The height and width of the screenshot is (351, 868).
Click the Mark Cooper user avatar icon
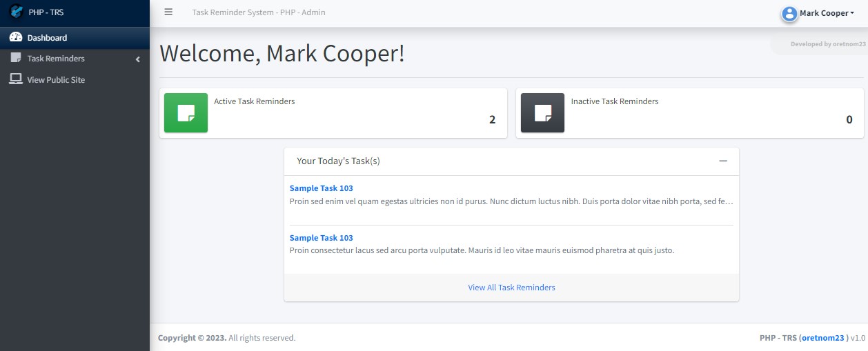pyautogui.click(x=789, y=13)
